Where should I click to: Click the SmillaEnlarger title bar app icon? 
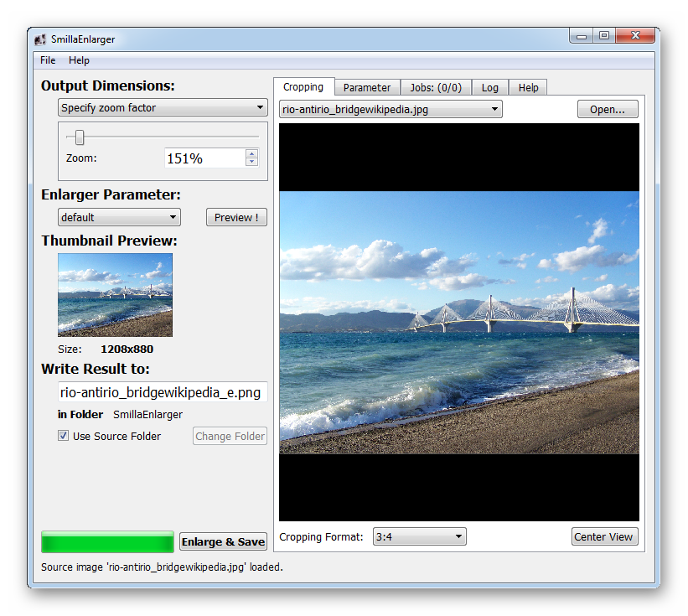[x=39, y=39]
